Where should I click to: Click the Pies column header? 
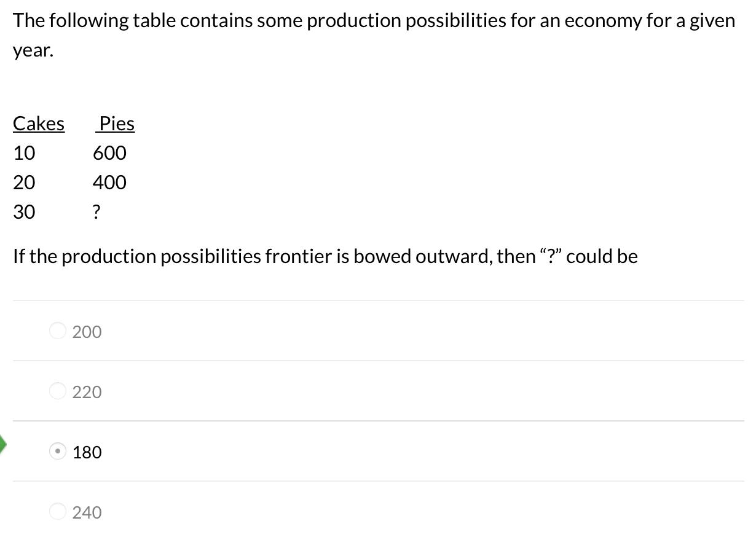point(115,124)
